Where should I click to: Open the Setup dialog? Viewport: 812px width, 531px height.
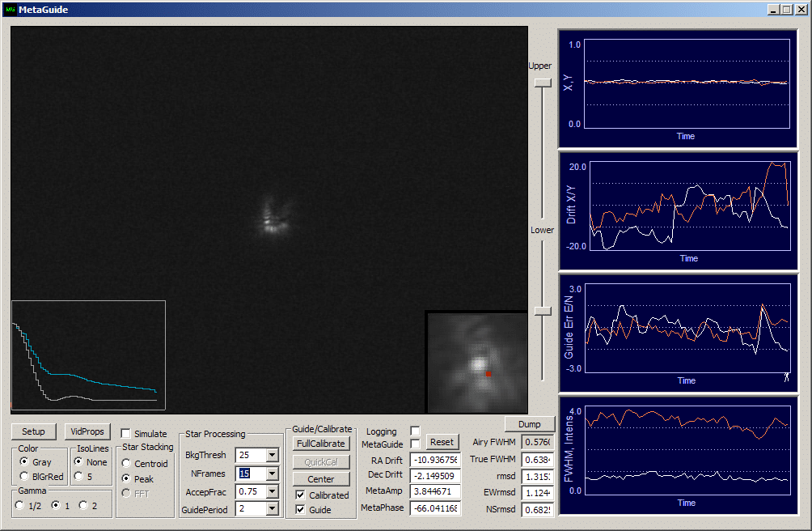click(x=33, y=431)
